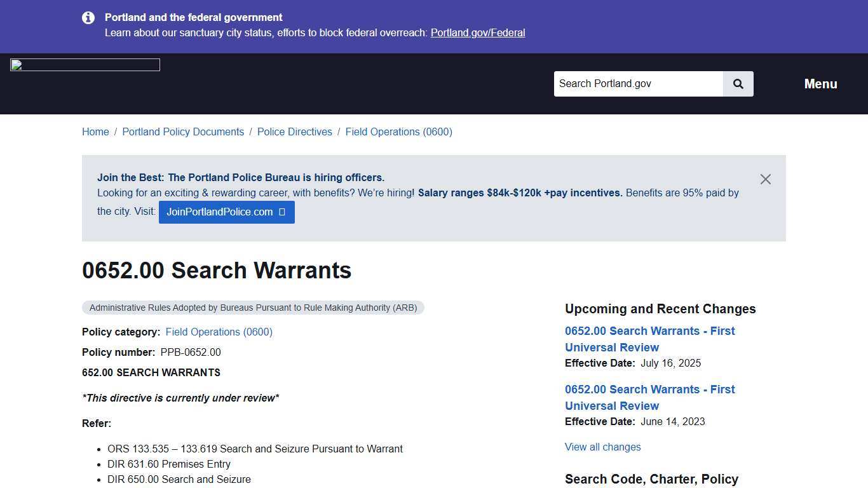The width and height of the screenshot is (868, 488).
Task: Open 0652.00 Search Warrants First Universal Review 2023
Action: pos(649,397)
